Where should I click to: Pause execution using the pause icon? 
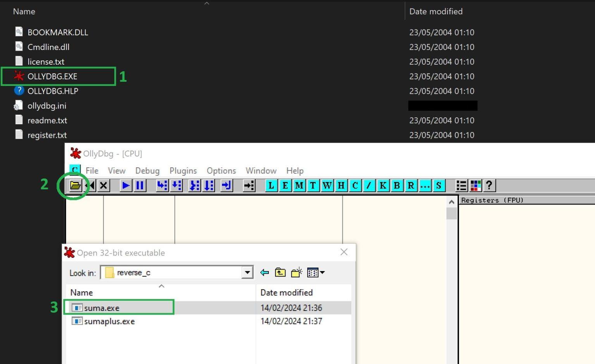[x=139, y=185]
